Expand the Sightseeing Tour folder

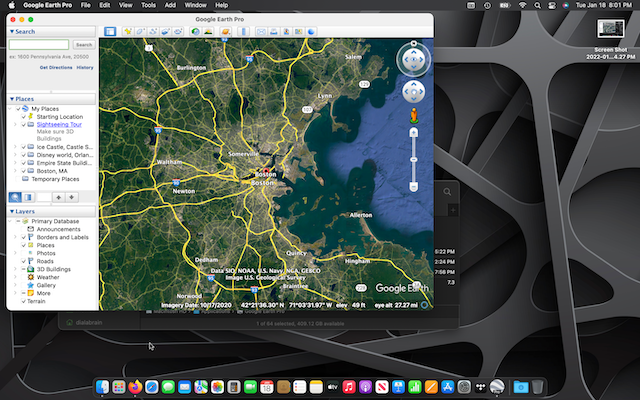(15, 124)
